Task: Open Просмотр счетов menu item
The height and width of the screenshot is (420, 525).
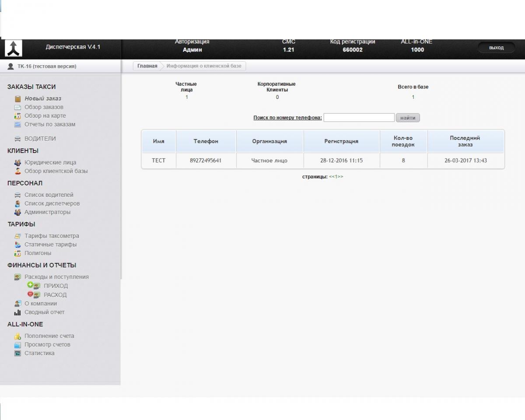Action: pyautogui.click(x=47, y=345)
